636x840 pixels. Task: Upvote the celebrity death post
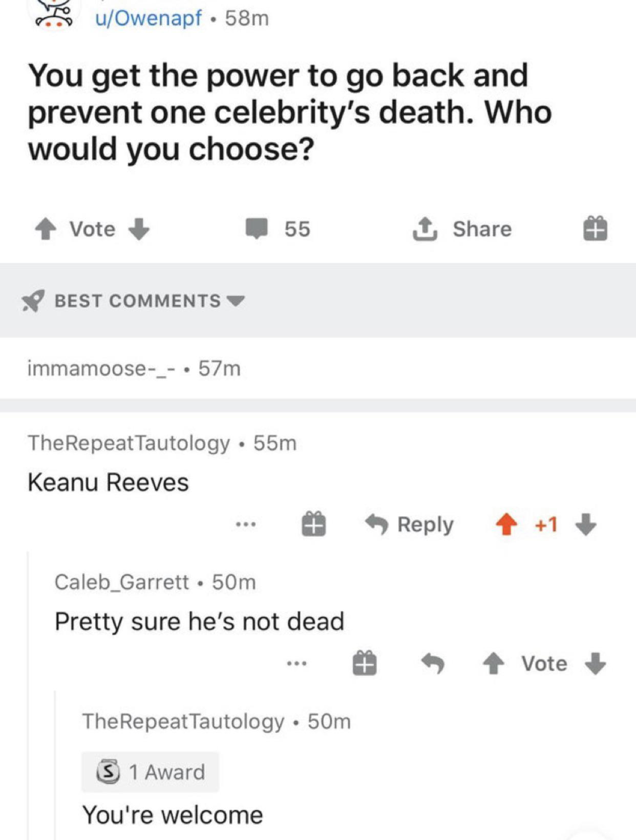click(x=46, y=229)
